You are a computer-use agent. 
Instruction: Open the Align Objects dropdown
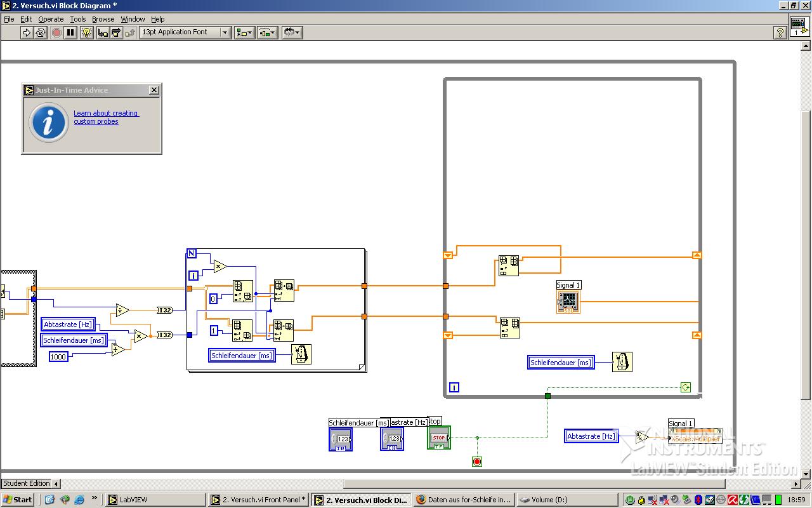tap(245, 32)
